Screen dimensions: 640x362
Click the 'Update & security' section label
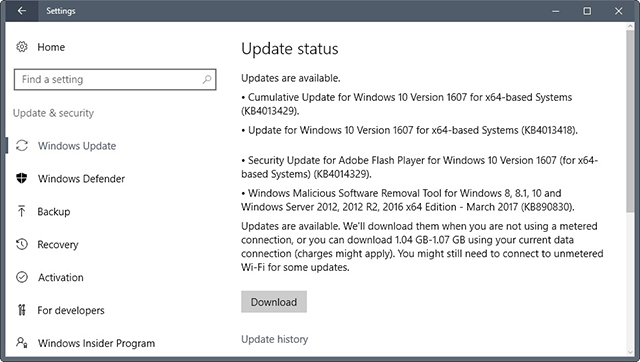coord(53,113)
